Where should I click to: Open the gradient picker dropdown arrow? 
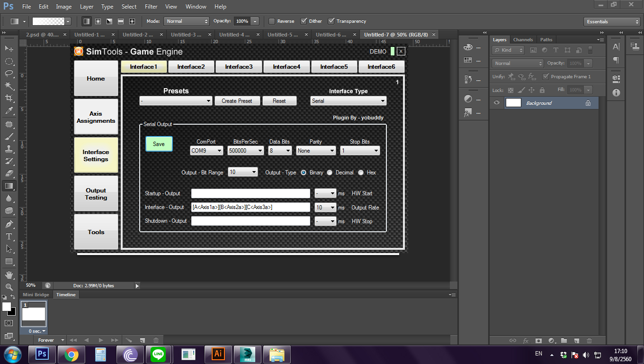click(x=68, y=21)
